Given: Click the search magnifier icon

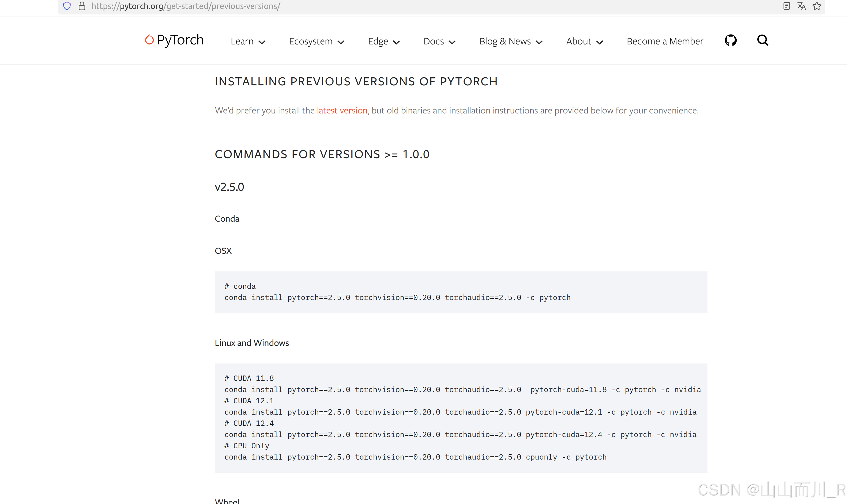Looking at the screenshot, I should click(763, 40).
